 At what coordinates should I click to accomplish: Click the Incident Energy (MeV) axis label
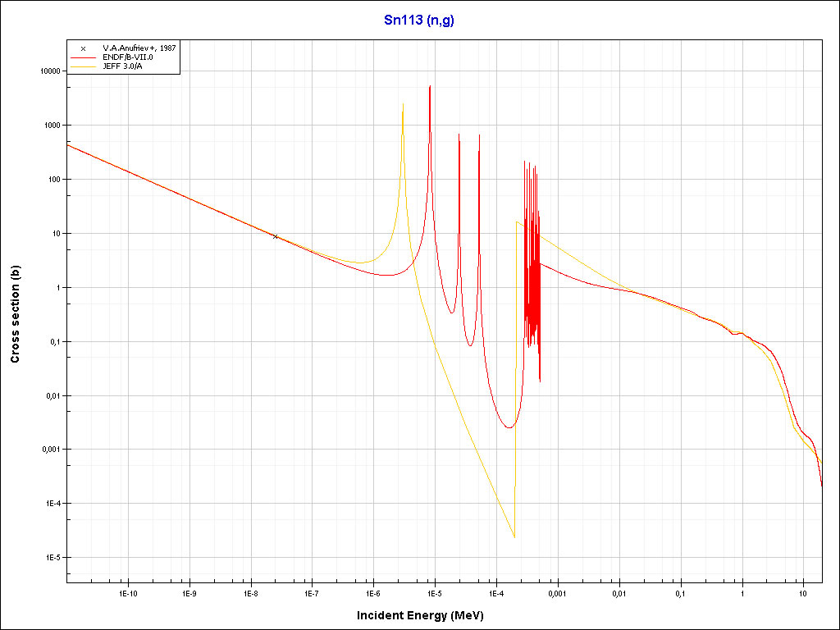click(425, 615)
